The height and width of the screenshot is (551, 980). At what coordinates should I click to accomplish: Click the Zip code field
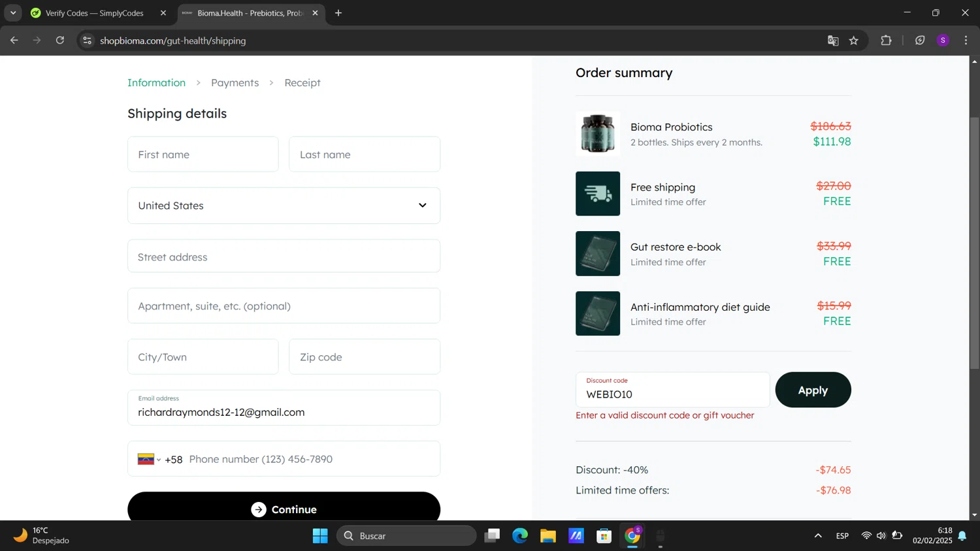click(365, 357)
